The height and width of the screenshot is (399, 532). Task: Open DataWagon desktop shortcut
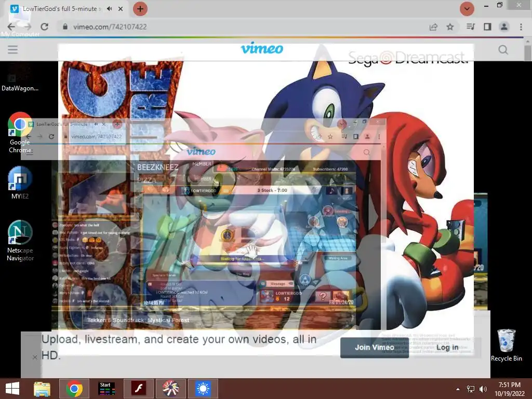(x=20, y=77)
